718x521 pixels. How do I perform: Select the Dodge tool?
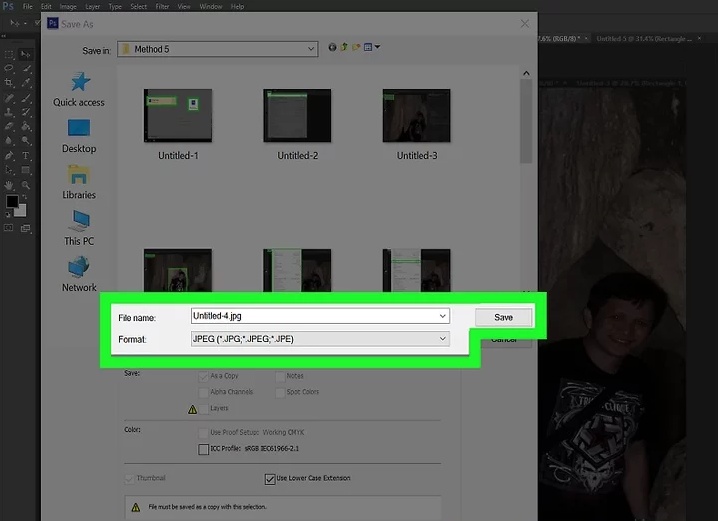pyautogui.click(x=26, y=141)
